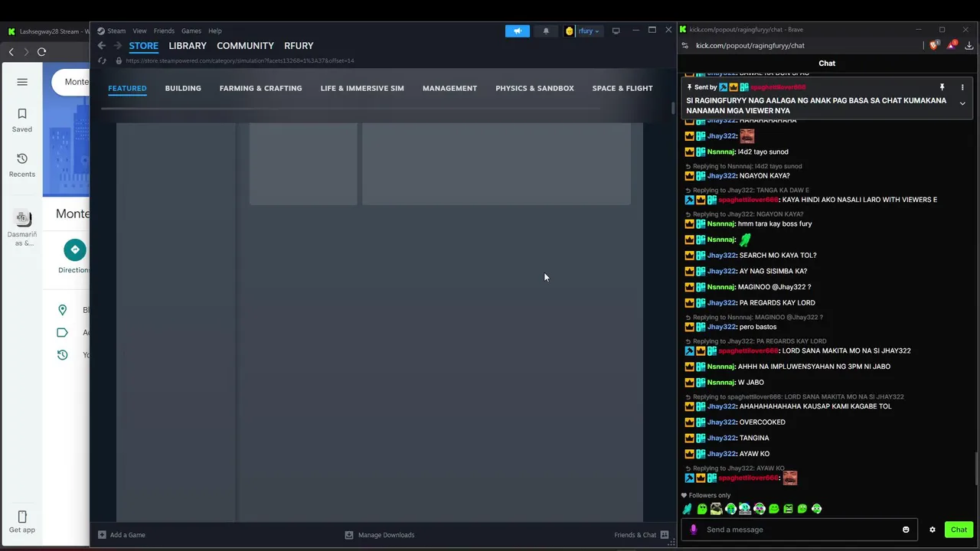Select the PHYSICS & SANDBOX tab
The image size is (980, 551).
(x=534, y=88)
